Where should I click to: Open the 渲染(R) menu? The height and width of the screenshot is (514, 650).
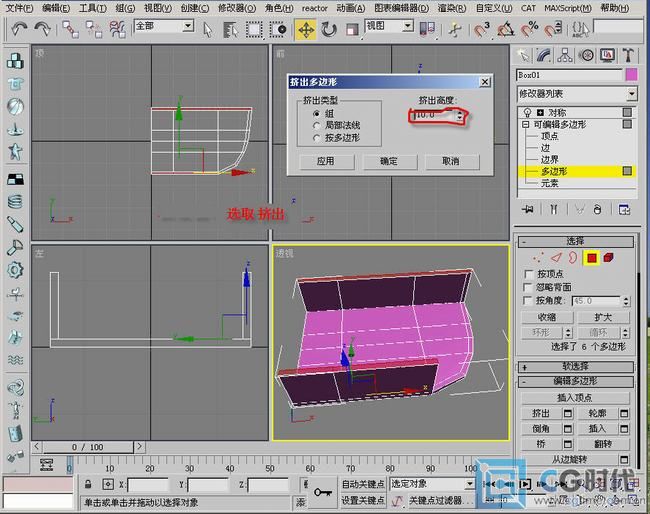click(451, 8)
